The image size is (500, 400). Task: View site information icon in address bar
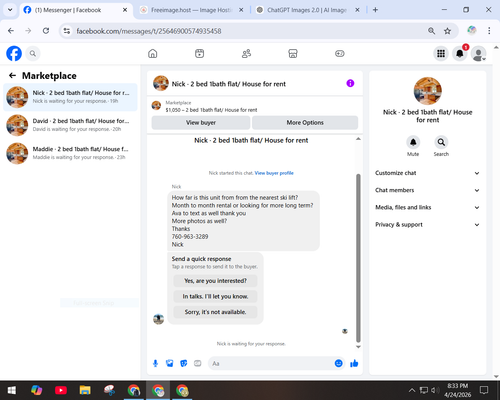[x=67, y=31]
